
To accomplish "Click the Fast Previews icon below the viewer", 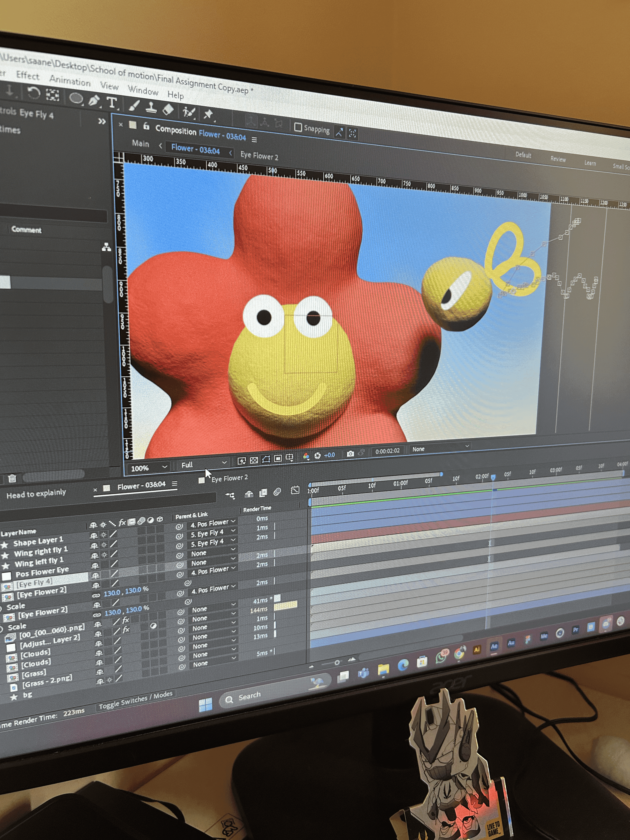I will (x=241, y=461).
